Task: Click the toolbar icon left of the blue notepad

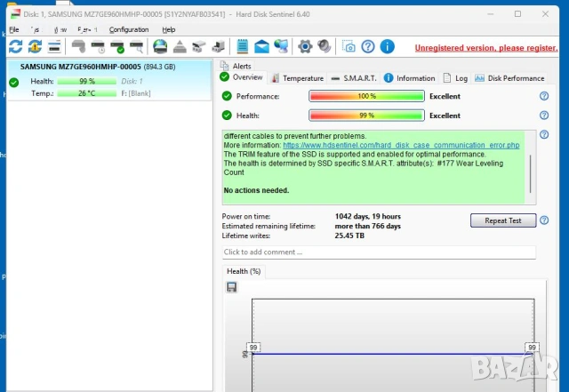Action: (x=219, y=46)
